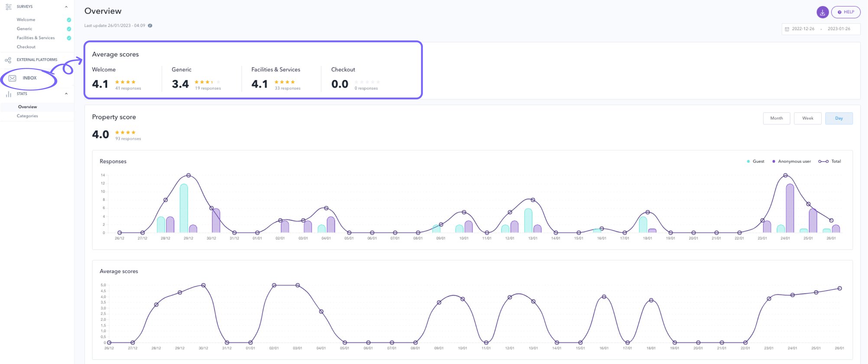Toggle Guest series in chart legend
Screen dimensions: 868x364
pyautogui.click(x=755, y=161)
